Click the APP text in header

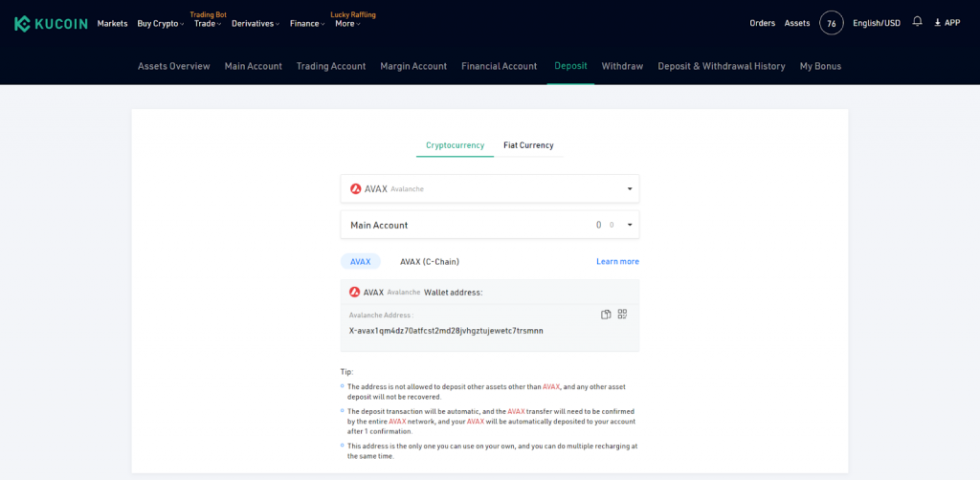pos(952,23)
